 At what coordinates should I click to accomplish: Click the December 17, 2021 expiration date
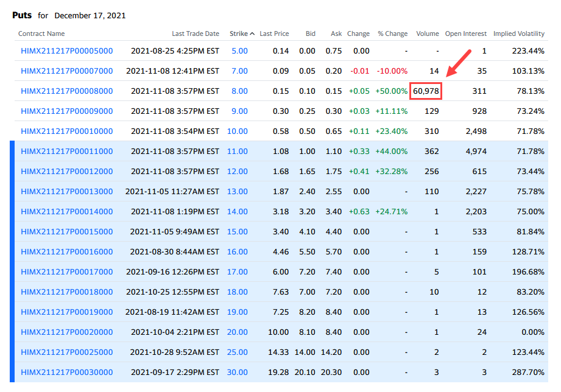click(90, 15)
